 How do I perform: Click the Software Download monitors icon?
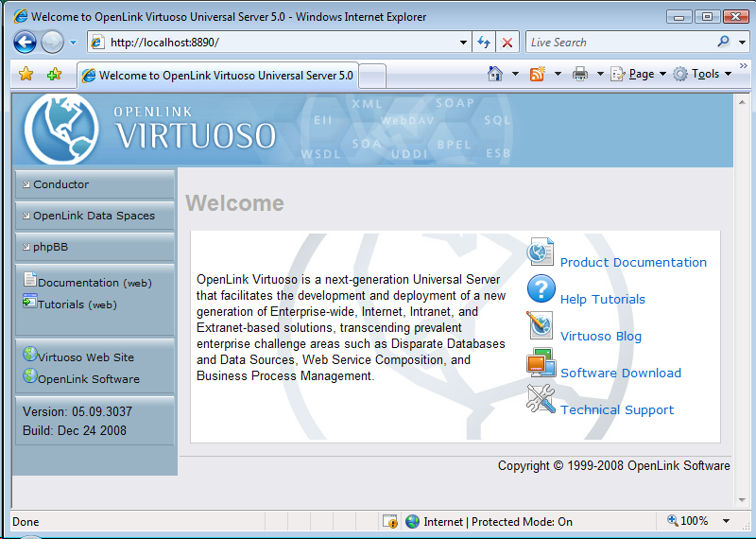click(x=541, y=362)
